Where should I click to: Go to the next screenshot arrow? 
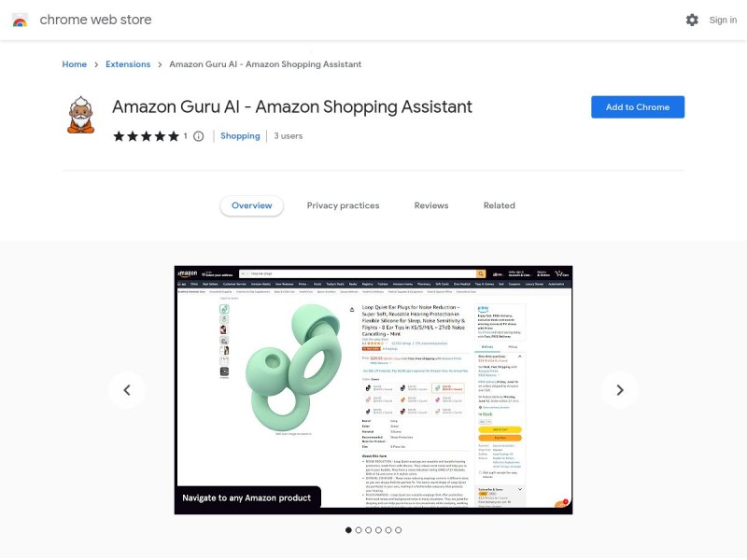[x=619, y=390]
